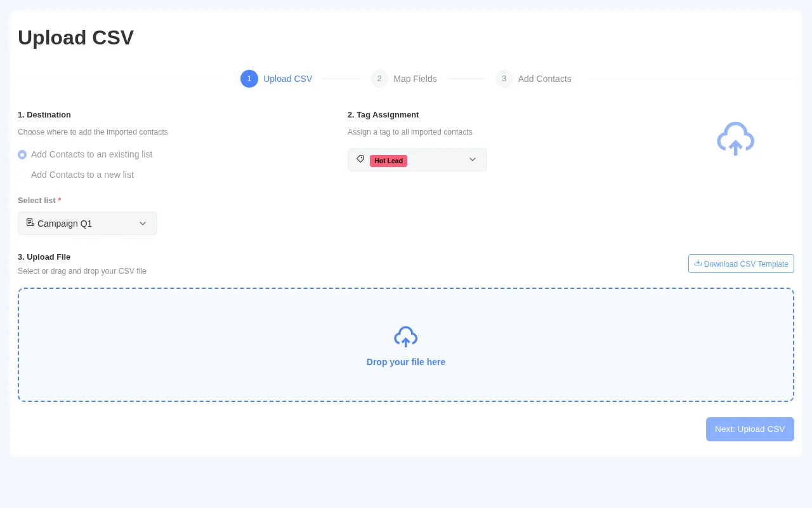Click Download CSV Template
This screenshot has height=508, width=812.
[x=741, y=264]
